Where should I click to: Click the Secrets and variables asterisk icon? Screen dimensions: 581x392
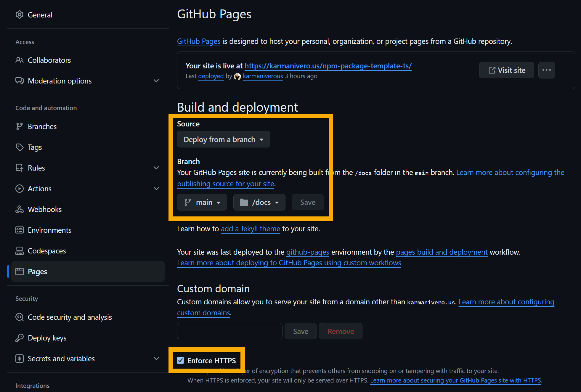click(x=20, y=359)
